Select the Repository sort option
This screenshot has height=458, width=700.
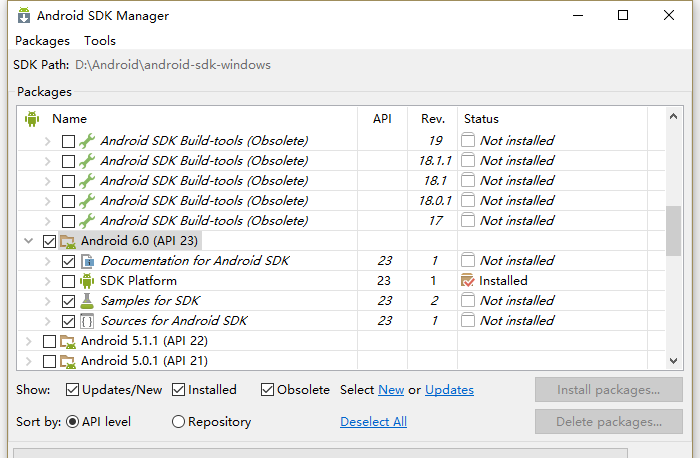pos(178,421)
